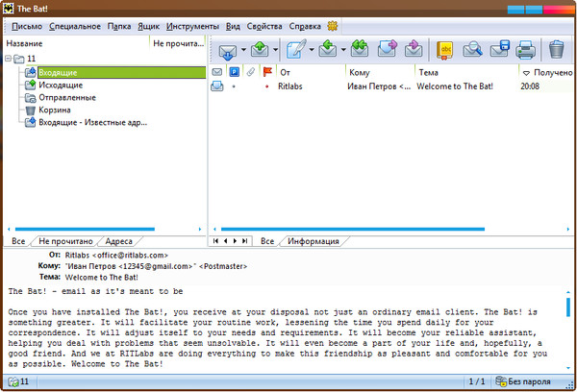This screenshot has height=392, width=577.
Task: Go to last tab navigation arrow
Action: (x=244, y=241)
